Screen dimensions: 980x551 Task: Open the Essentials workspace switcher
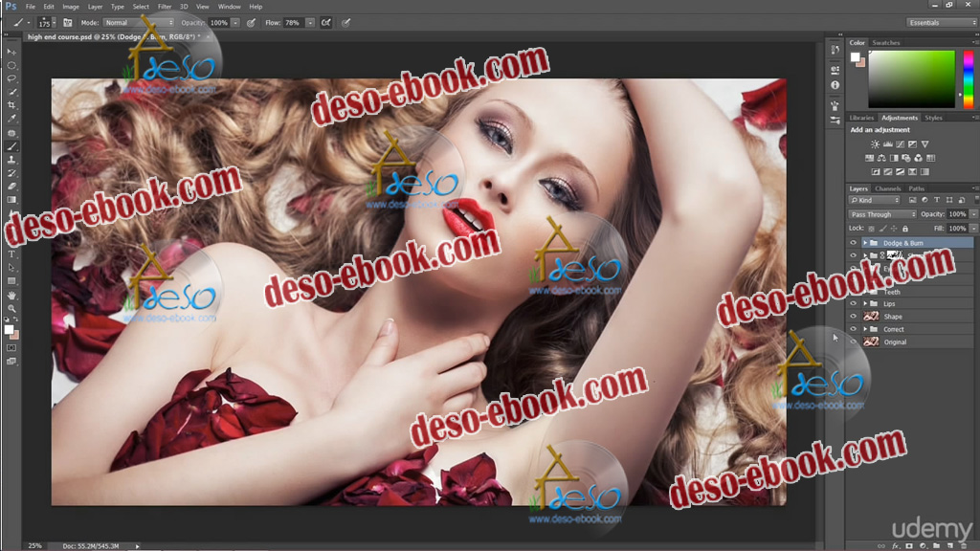pos(942,22)
